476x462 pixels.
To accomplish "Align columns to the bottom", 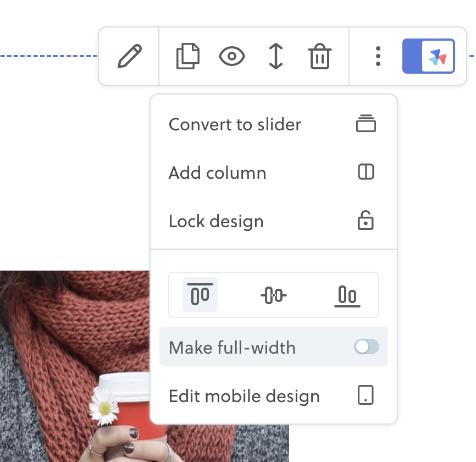I will coord(347,295).
